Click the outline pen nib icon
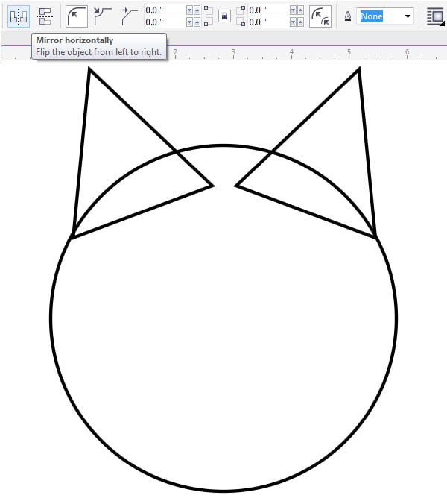This screenshot has width=447, height=504. (348, 16)
